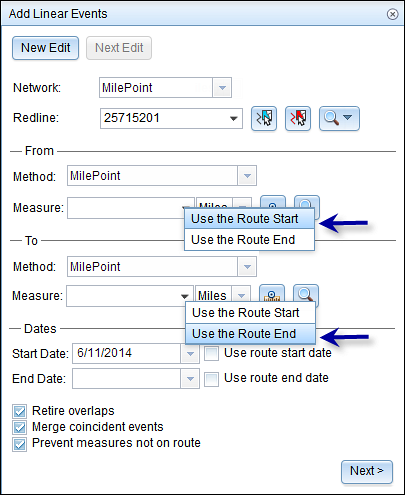The height and width of the screenshot is (495, 405).
Task: Expand the Network dropdown
Action: point(222,88)
